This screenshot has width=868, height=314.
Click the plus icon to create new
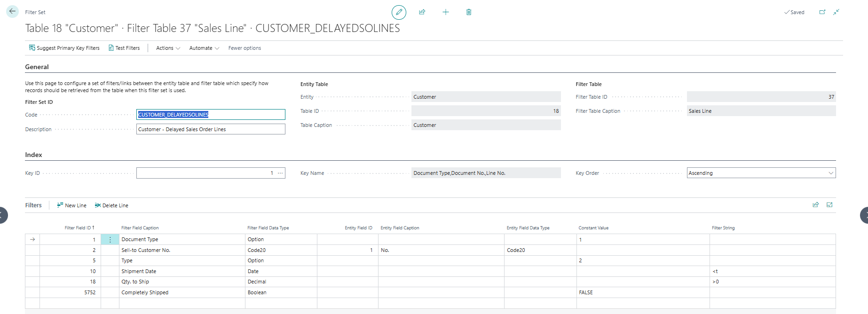446,12
